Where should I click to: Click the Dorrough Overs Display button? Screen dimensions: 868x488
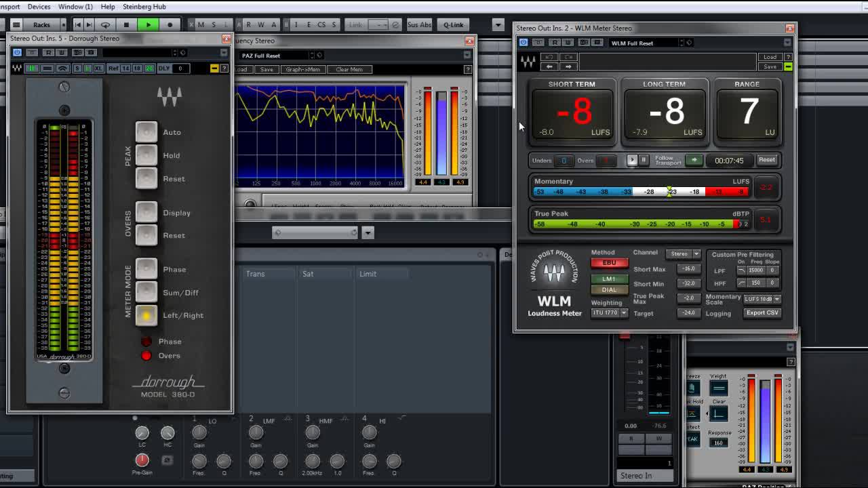pos(146,212)
